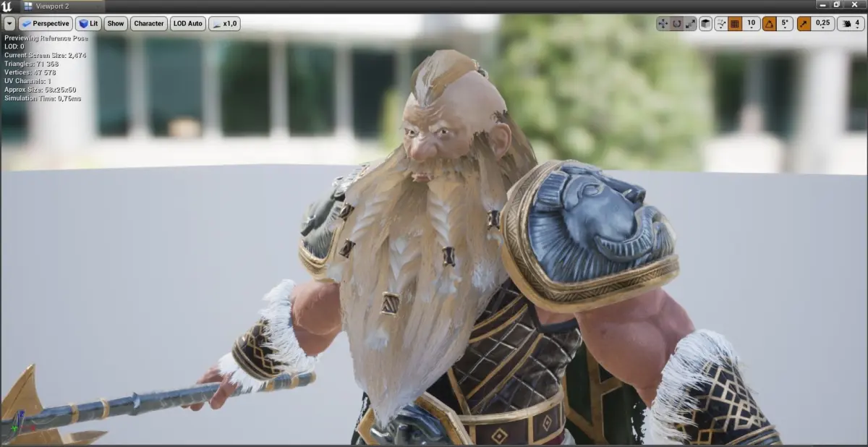Toggle grid snapping on or off
The image size is (868, 447).
click(x=735, y=24)
